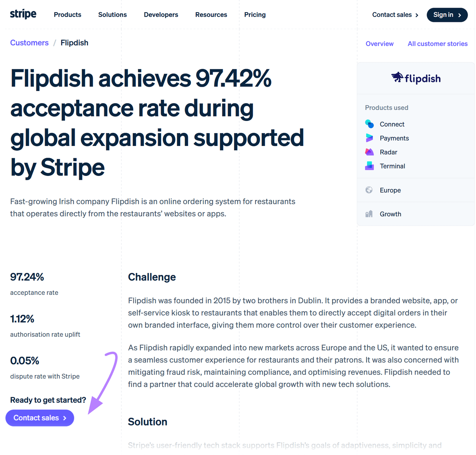Navigate to Customers via breadcrumb
Viewport: 476px width, 455px height.
29,42
